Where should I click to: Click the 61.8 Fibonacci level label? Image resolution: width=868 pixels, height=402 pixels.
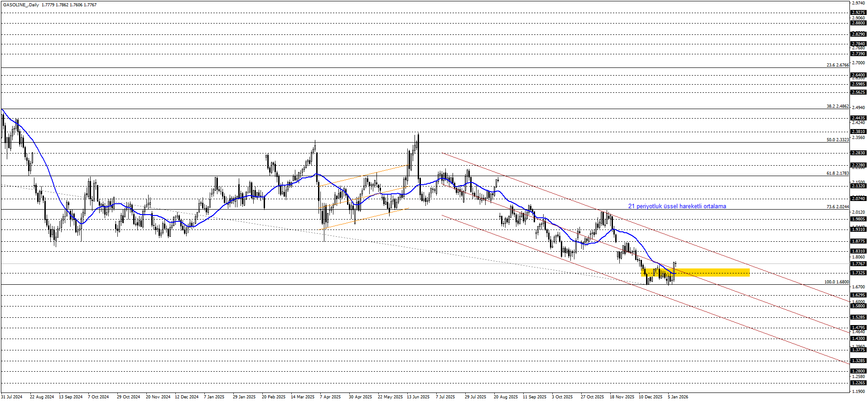pyautogui.click(x=837, y=173)
